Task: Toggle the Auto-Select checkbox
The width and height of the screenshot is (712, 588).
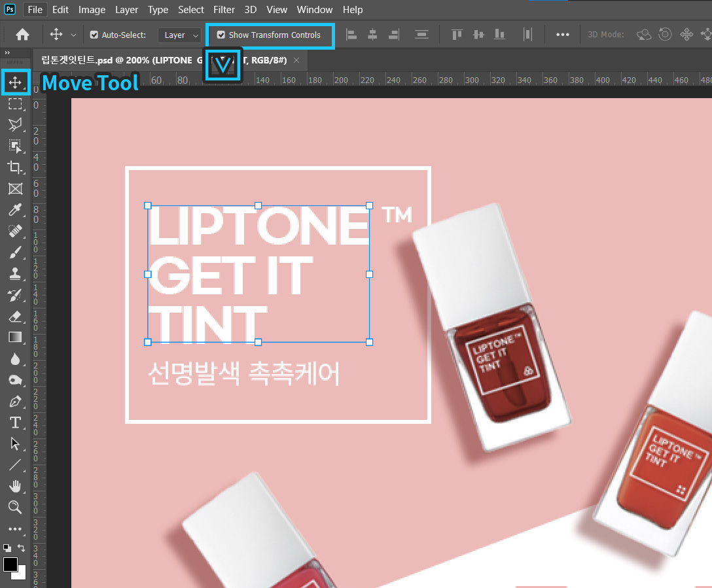Action: click(x=94, y=35)
